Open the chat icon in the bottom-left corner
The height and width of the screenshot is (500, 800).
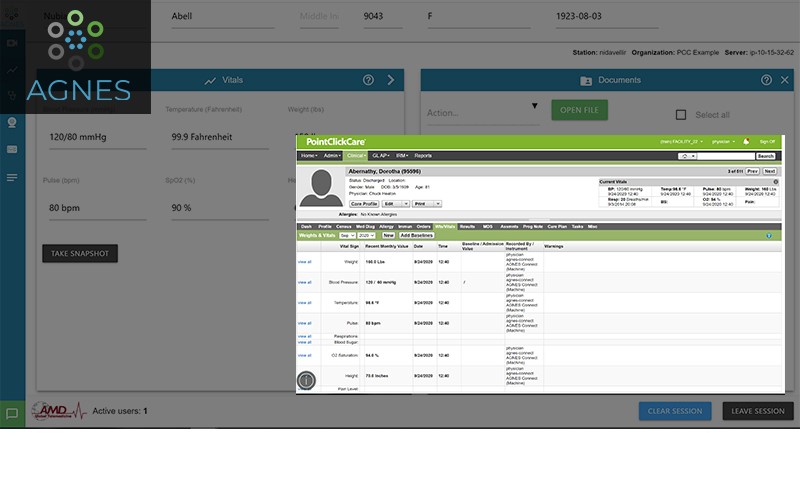point(12,413)
